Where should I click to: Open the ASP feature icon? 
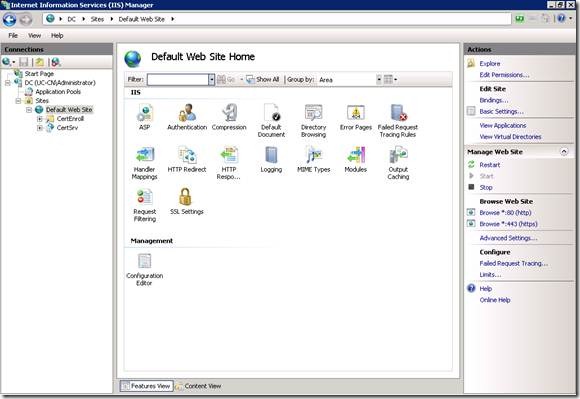coord(144,117)
